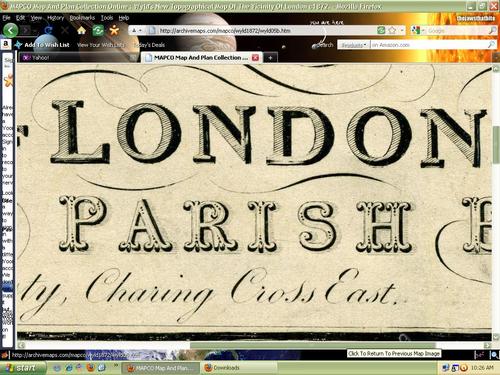Open the File menu
Viewport: 500px width, 375px height.
click(7, 18)
